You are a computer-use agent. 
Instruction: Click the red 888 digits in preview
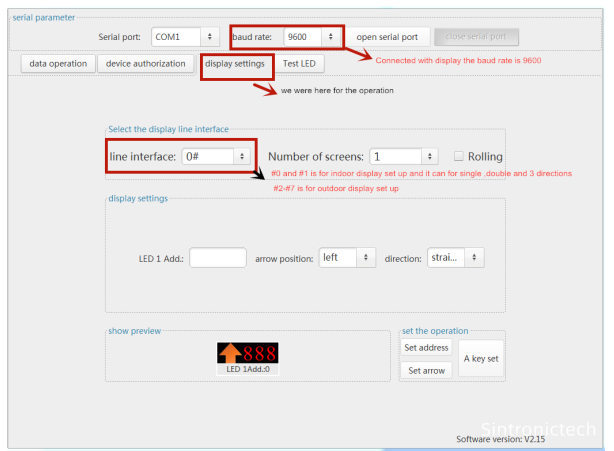tap(259, 353)
